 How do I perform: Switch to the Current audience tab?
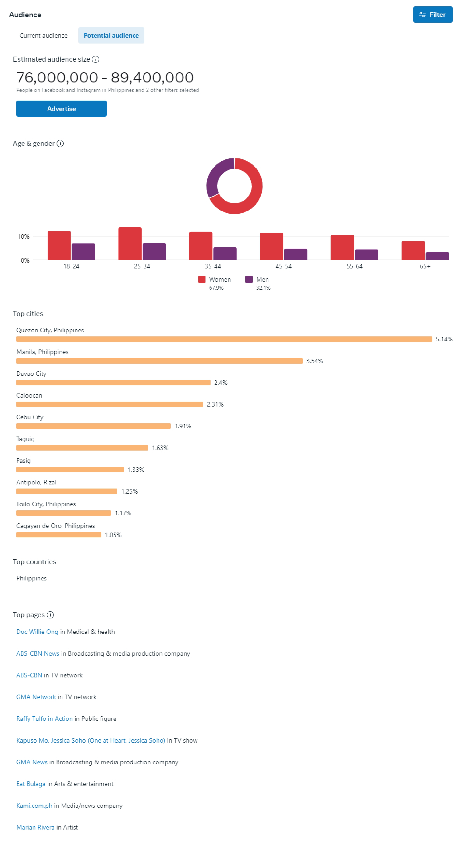(44, 35)
